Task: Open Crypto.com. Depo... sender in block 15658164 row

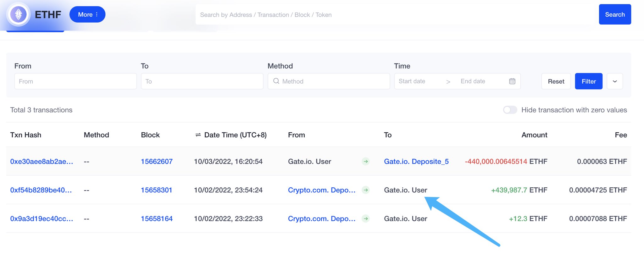Action: (x=322, y=219)
